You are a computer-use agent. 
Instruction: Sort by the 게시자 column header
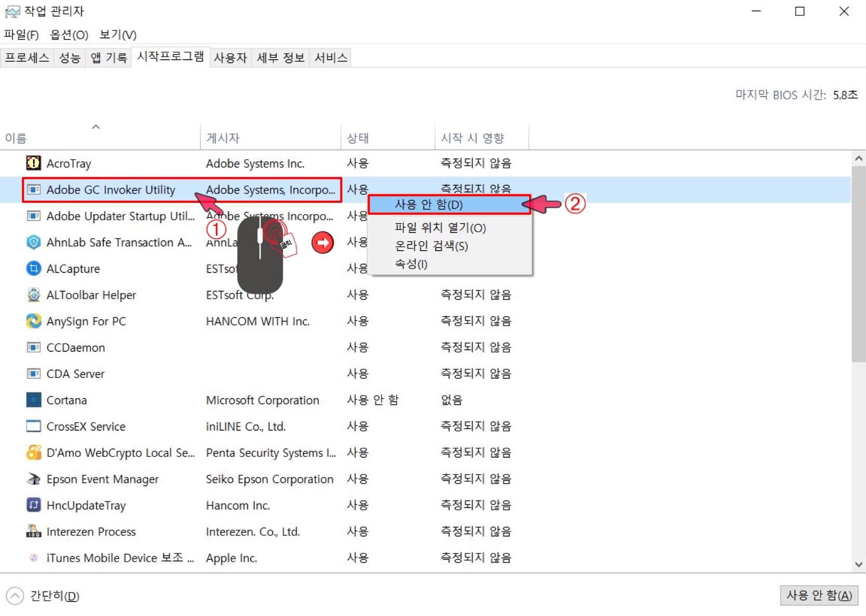[270, 138]
